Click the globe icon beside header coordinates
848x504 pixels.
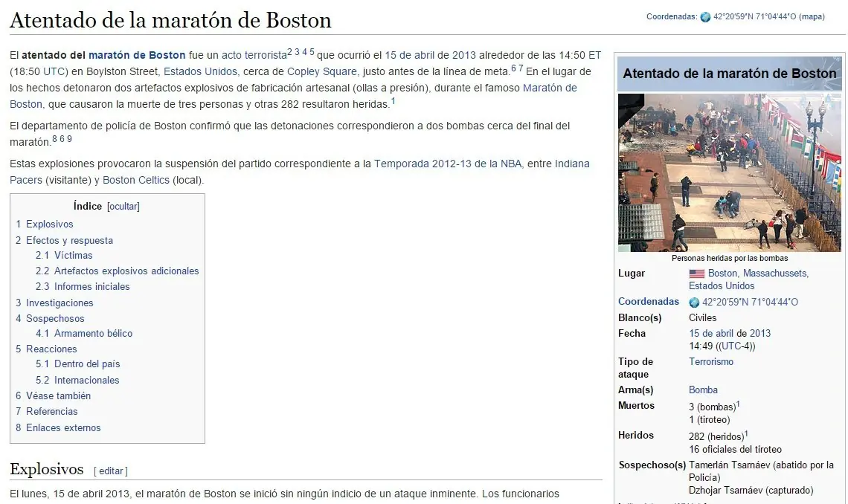pos(705,17)
